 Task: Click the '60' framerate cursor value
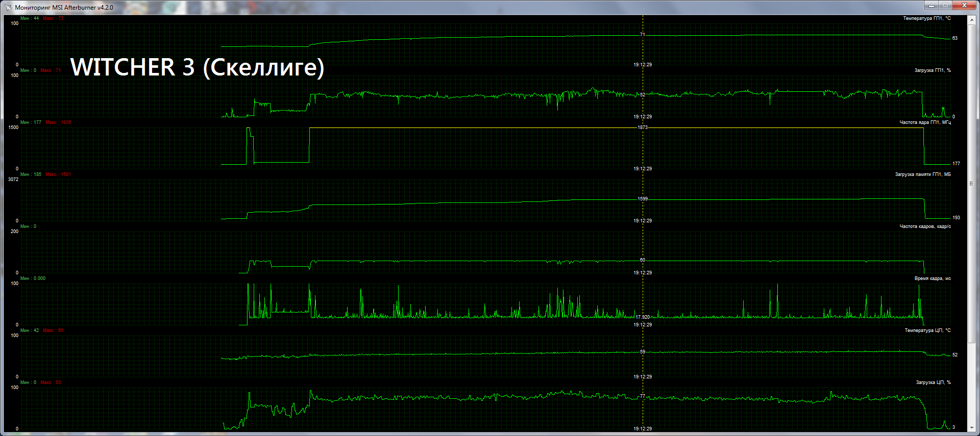pos(643,260)
